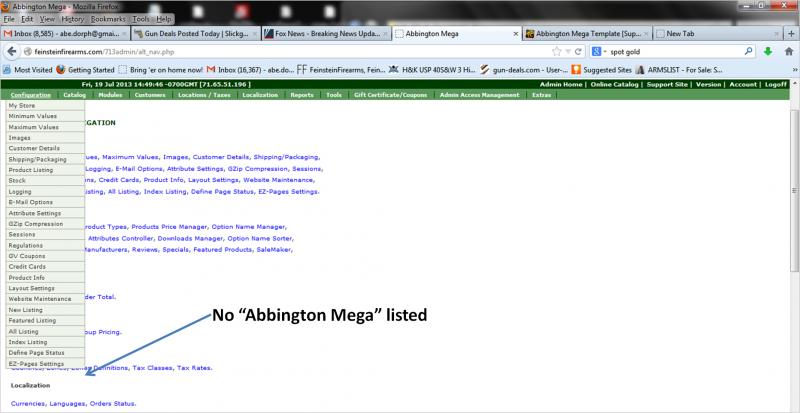Viewport: 800px width, 413px height.
Task: Open gun-deals.com bookmark
Action: [x=524, y=70]
